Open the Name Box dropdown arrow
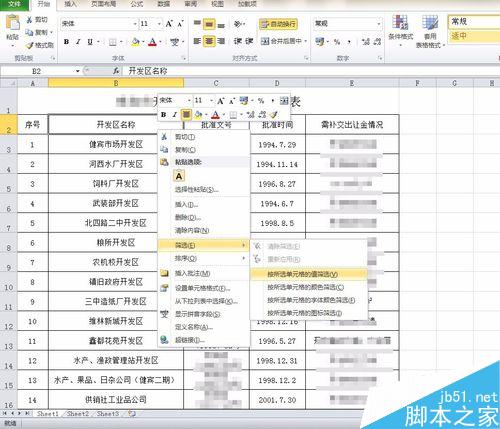Screen dimensions: 500x429 click(x=77, y=71)
